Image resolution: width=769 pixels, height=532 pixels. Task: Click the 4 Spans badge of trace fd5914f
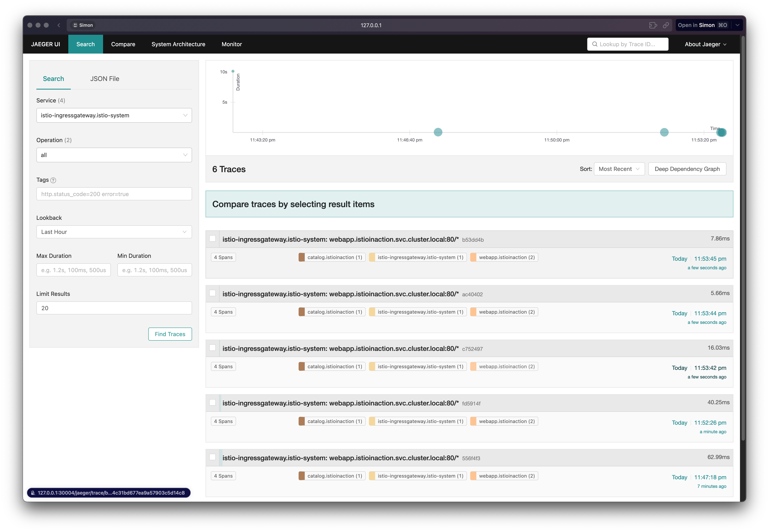223,421
